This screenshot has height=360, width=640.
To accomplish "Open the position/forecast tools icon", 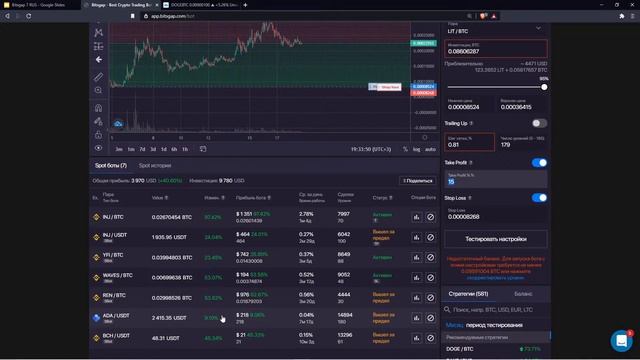I will click(x=98, y=47).
